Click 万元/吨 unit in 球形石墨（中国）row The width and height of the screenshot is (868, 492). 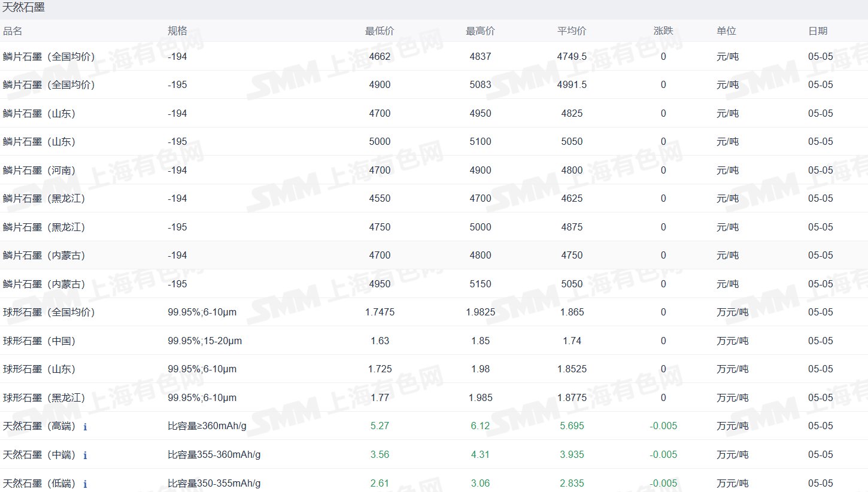(x=733, y=341)
